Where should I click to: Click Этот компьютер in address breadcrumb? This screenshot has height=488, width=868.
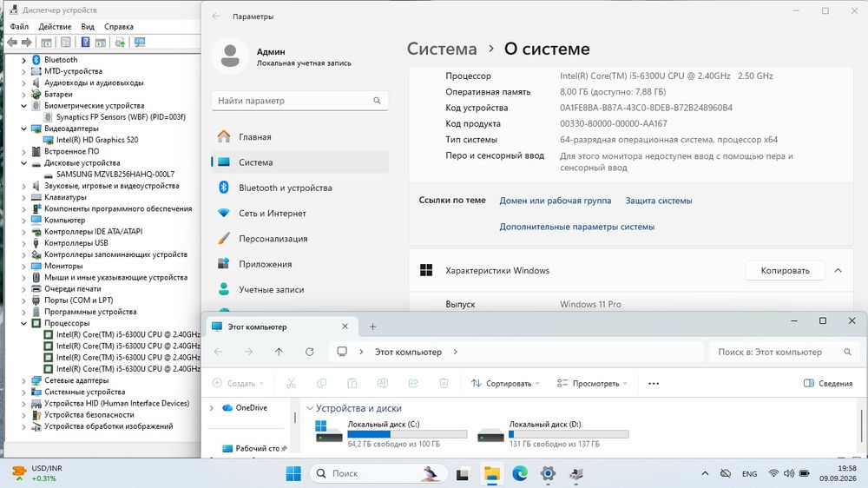pyautogui.click(x=408, y=352)
